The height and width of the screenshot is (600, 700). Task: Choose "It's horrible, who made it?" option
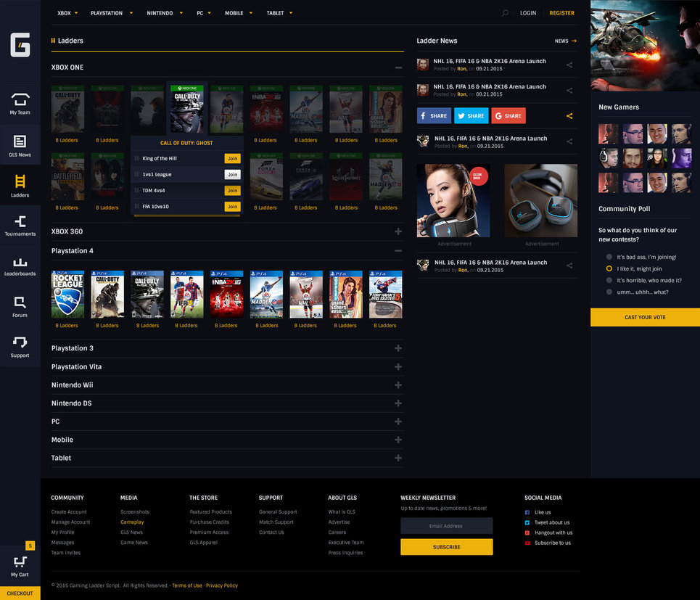(x=609, y=280)
